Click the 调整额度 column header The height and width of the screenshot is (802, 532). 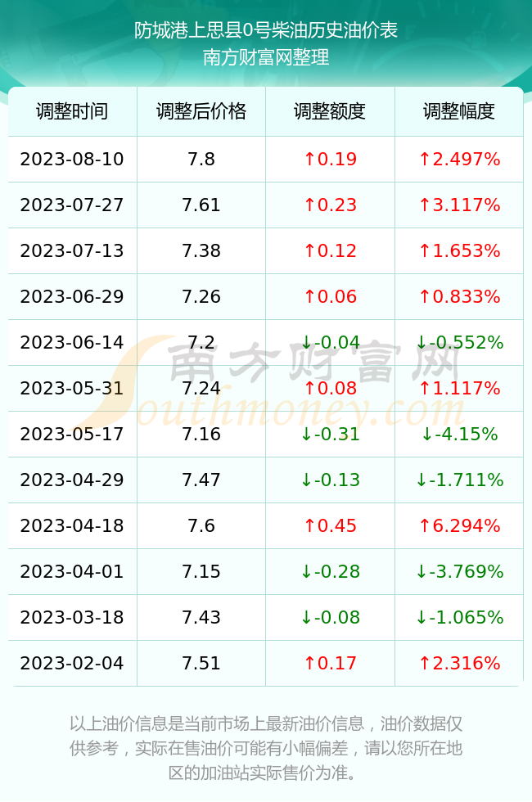pos(330,111)
